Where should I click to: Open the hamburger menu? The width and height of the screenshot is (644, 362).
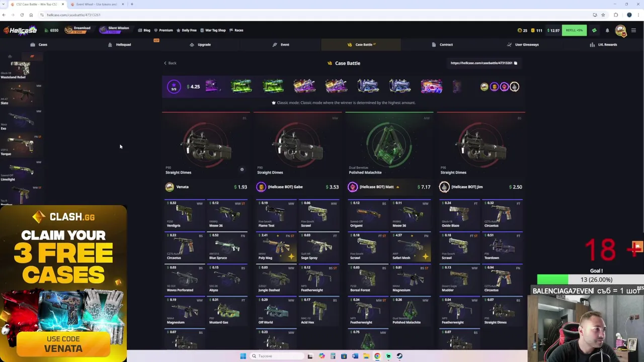tap(633, 31)
